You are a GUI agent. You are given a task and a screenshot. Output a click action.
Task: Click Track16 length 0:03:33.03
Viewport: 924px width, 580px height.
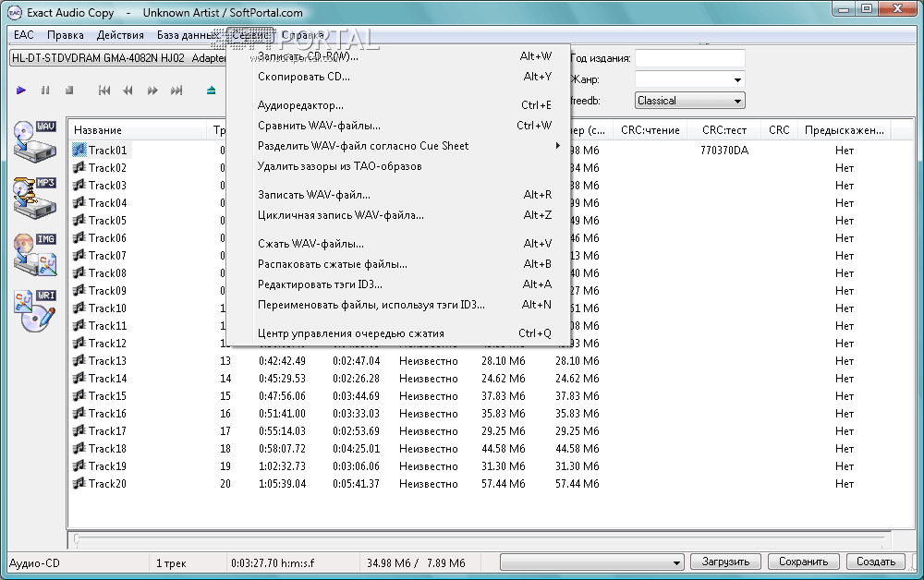coord(356,414)
